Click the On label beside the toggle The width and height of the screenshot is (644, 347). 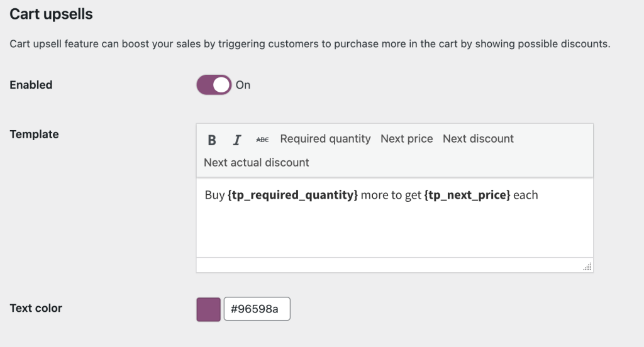(x=243, y=85)
